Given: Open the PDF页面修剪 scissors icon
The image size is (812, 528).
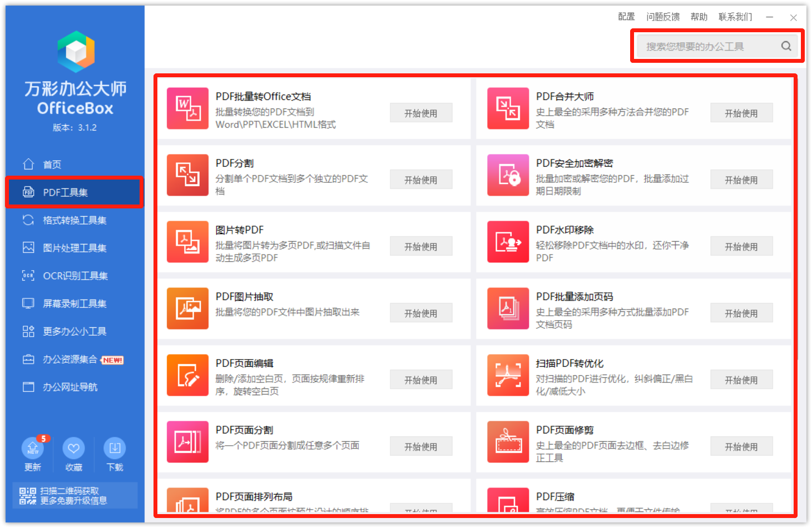Looking at the screenshot, I should (x=508, y=442).
